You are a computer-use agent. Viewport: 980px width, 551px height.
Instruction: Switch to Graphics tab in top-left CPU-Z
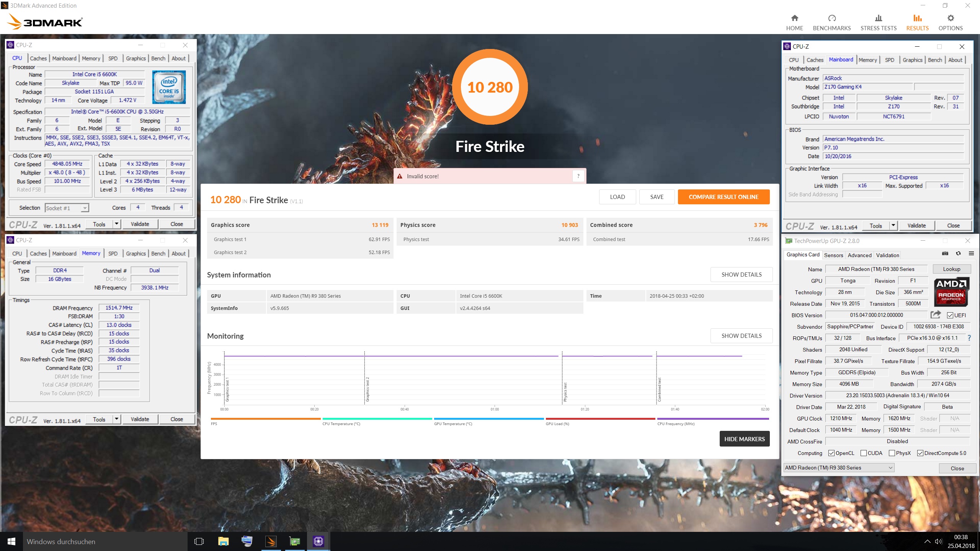136,59
